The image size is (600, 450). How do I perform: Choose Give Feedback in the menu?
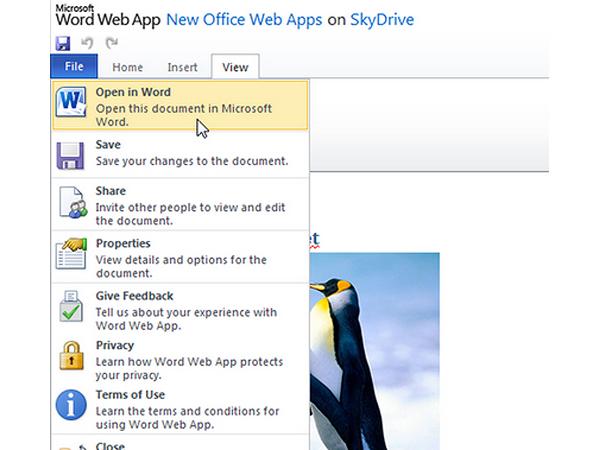point(180,310)
